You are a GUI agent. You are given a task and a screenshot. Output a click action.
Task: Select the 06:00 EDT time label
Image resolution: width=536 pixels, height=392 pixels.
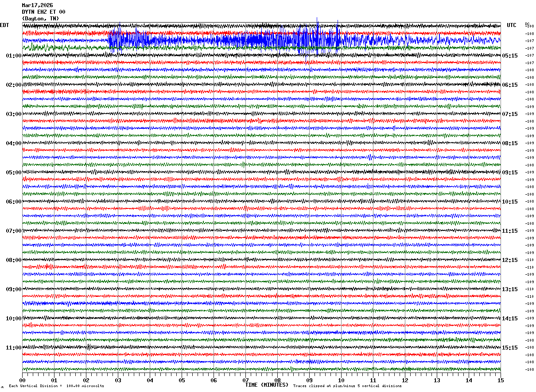click(x=14, y=202)
